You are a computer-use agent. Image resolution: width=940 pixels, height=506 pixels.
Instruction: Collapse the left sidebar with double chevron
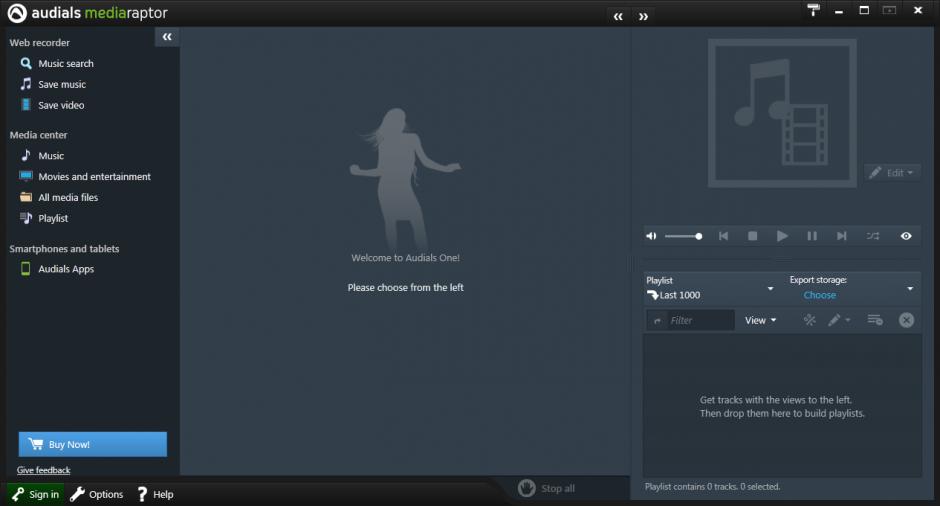[167, 37]
